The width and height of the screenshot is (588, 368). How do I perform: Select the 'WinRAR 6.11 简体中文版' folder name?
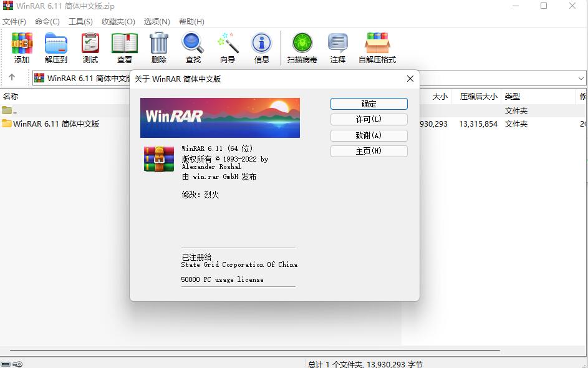coord(56,123)
